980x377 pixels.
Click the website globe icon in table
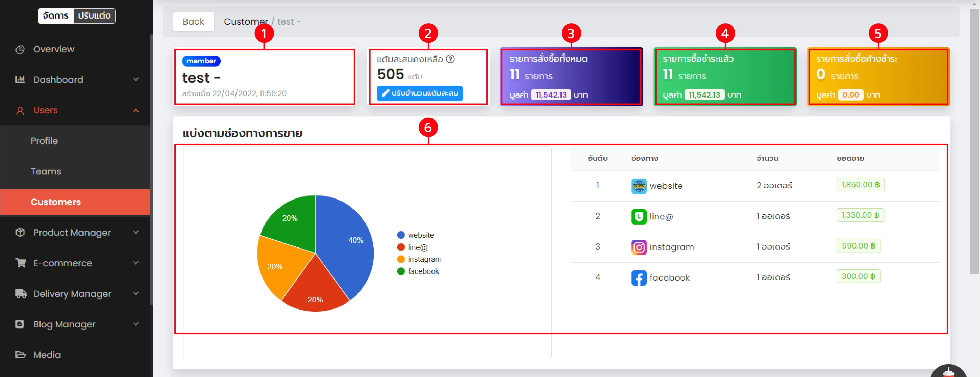point(639,186)
